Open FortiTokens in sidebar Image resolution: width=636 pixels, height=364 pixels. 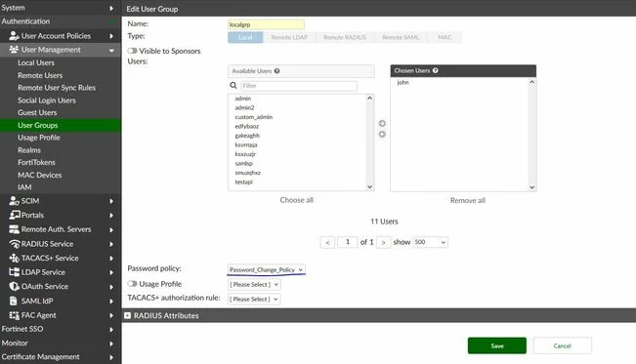pos(36,162)
